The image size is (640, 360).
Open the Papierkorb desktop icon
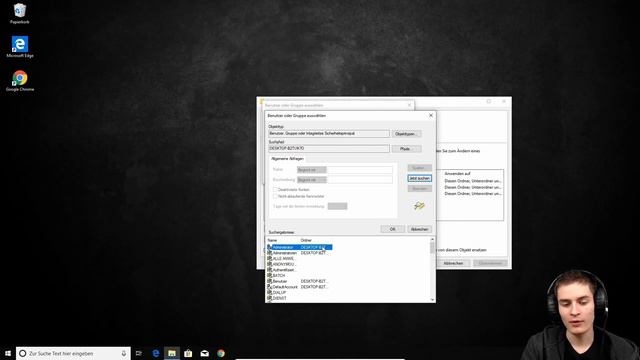(x=20, y=13)
